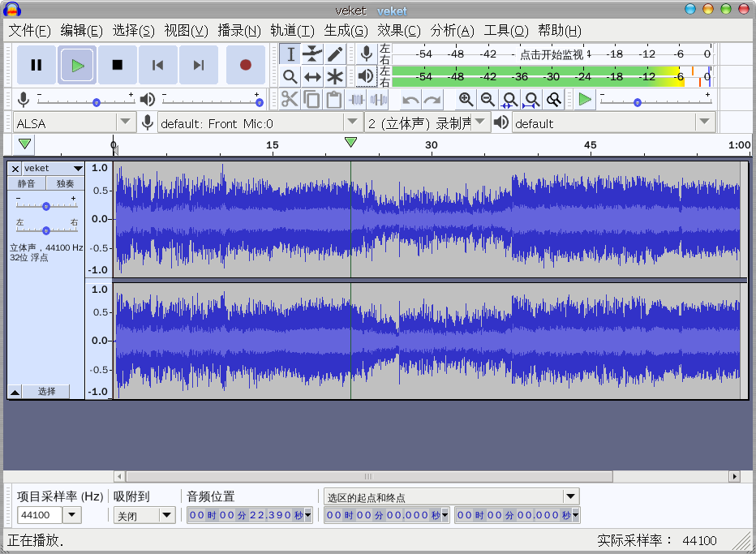Image resolution: width=756 pixels, height=554 pixels.
Task: Open the 分析(A) menu
Action: tap(453, 31)
